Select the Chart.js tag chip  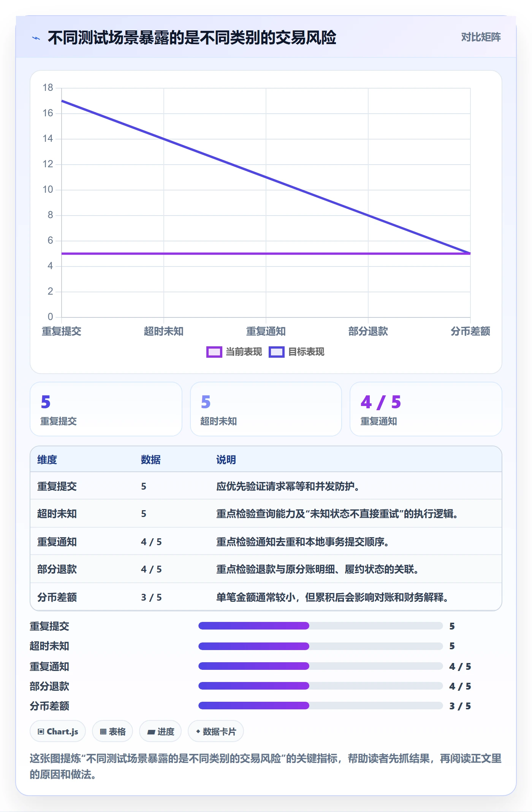[x=58, y=731]
